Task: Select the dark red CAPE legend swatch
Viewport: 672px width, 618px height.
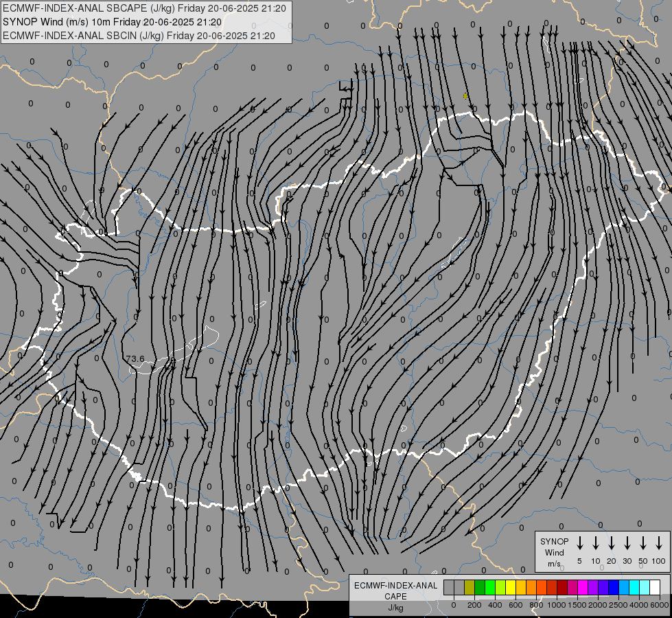Action: [562, 587]
